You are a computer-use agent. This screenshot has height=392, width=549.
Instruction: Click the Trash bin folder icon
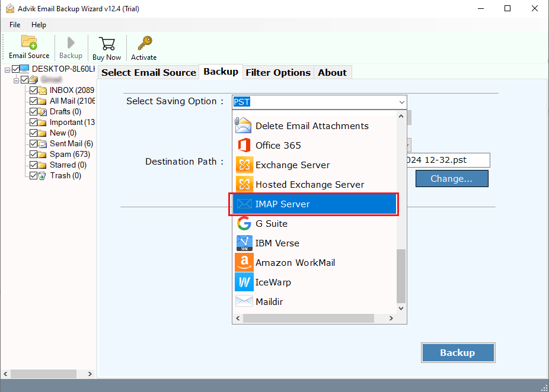tap(42, 176)
